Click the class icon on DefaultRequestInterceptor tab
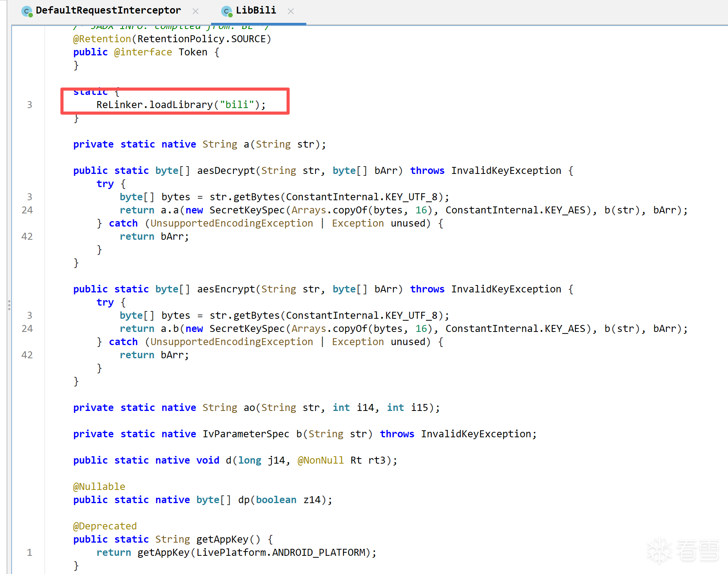This screenshot has width=728, height=574. [x=27, y=11]
